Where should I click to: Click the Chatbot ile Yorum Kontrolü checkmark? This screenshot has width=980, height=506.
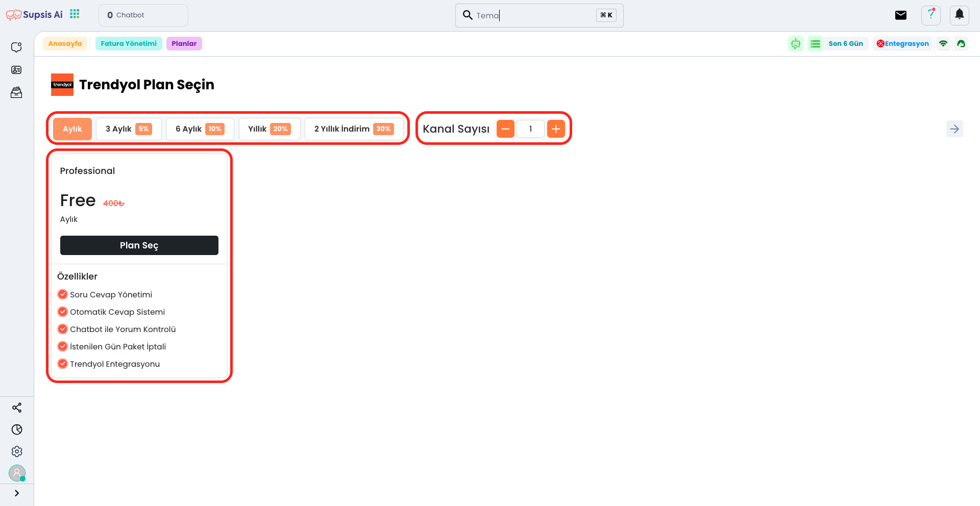(63, 329)
